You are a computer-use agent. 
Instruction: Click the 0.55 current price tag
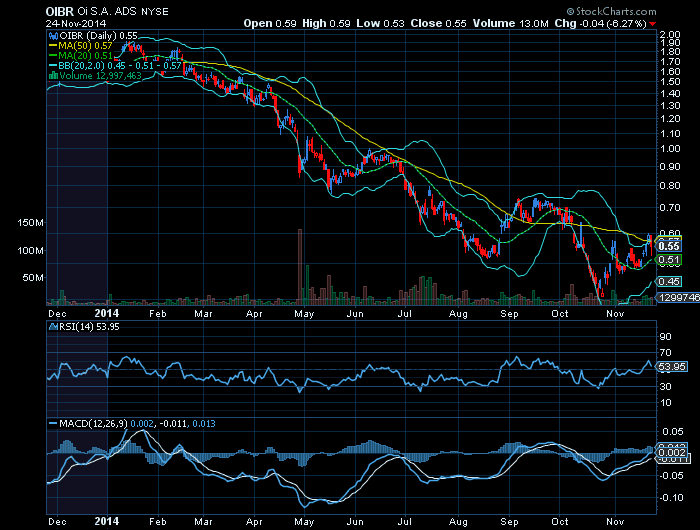(669, 245)
